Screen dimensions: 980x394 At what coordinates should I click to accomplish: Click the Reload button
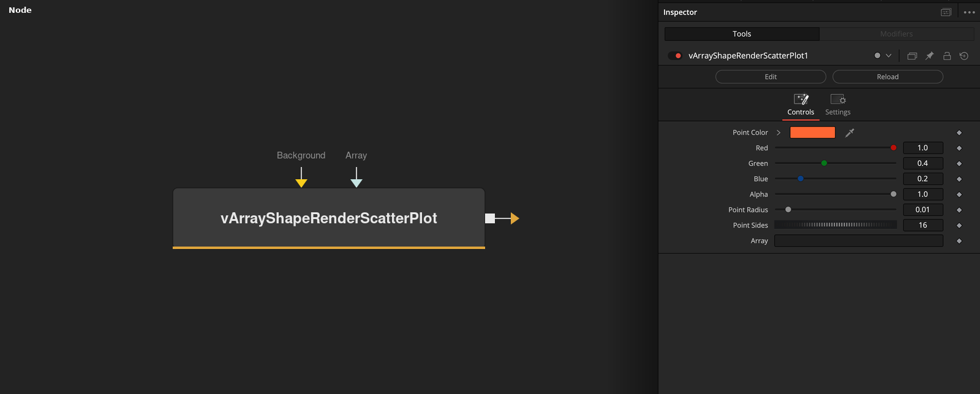pyautogui.click(x=888, y=76)
